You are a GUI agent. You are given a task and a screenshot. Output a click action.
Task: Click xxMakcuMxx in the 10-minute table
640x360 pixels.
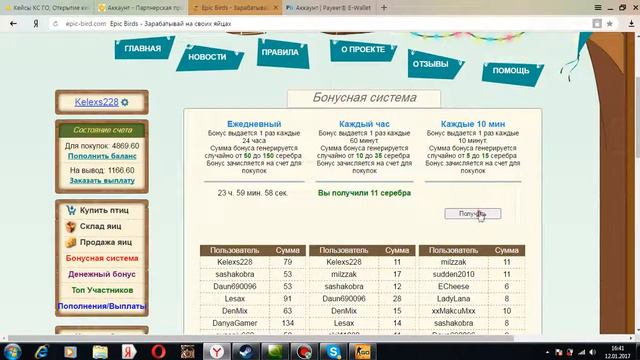point(453,311)
